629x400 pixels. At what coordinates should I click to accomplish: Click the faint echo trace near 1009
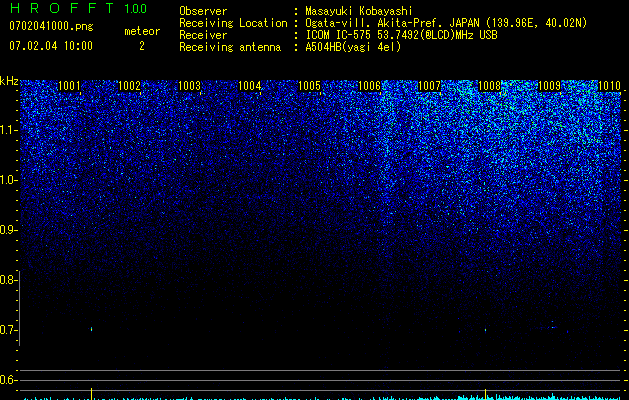[x=553, y=327]
